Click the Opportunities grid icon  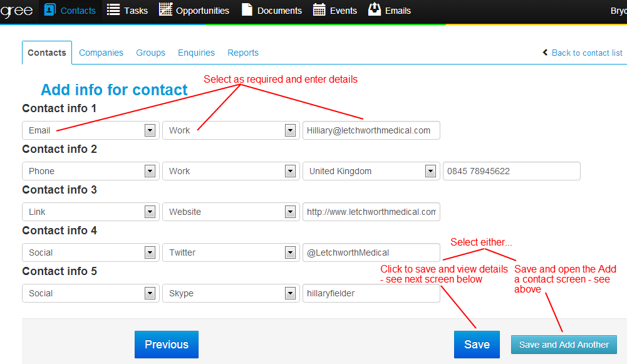[x=165, y=9]
